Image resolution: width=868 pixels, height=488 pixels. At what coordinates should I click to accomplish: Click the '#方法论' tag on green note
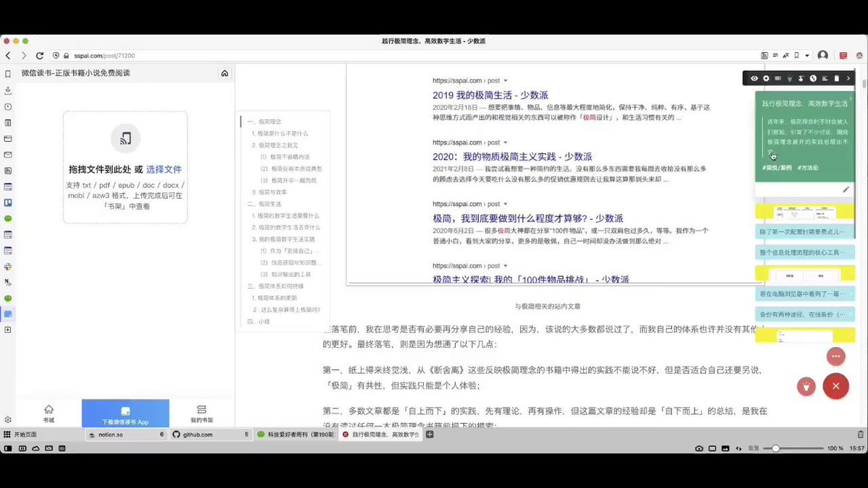click(x=807, y=167)
